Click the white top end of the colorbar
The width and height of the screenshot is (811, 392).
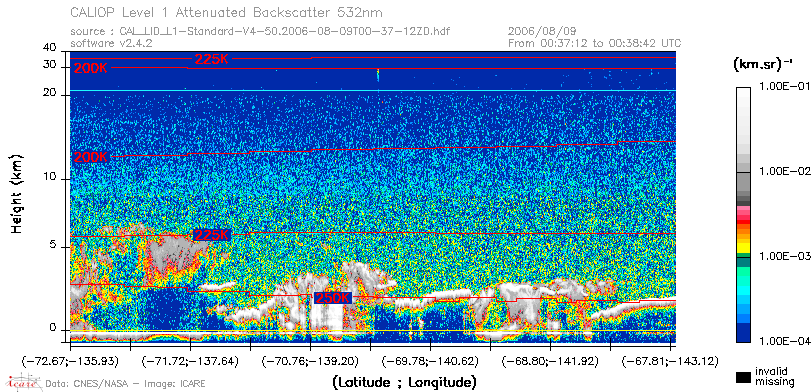[x=744, y=92]
